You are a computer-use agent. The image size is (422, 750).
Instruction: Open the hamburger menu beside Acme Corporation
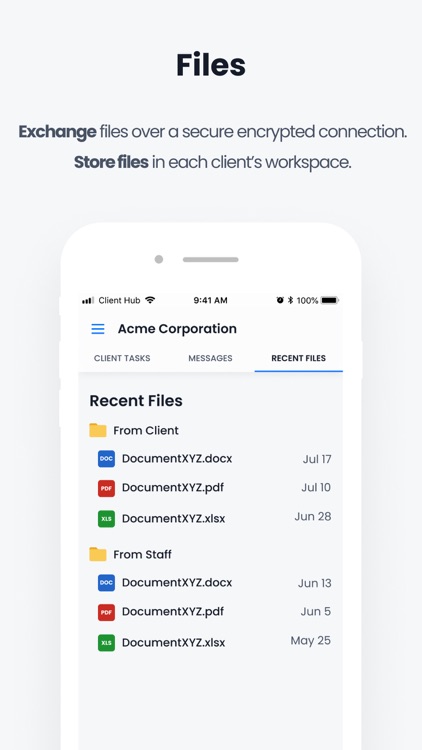[x=98, y=329]
